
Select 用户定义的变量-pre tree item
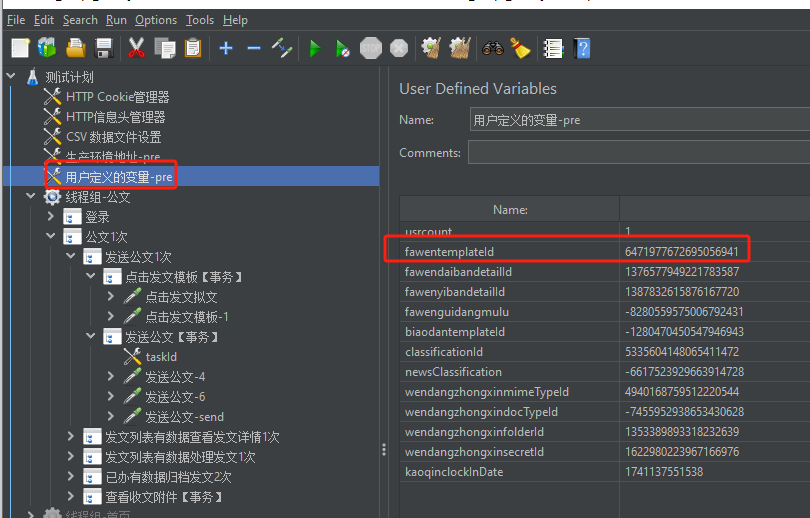(x=118, y=177)
